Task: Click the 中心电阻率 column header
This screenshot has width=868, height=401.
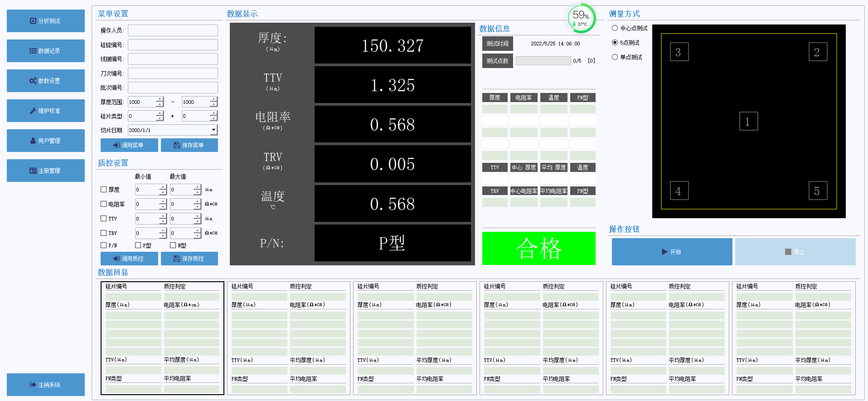Action: pyautogui.click(x=524, y=191)
